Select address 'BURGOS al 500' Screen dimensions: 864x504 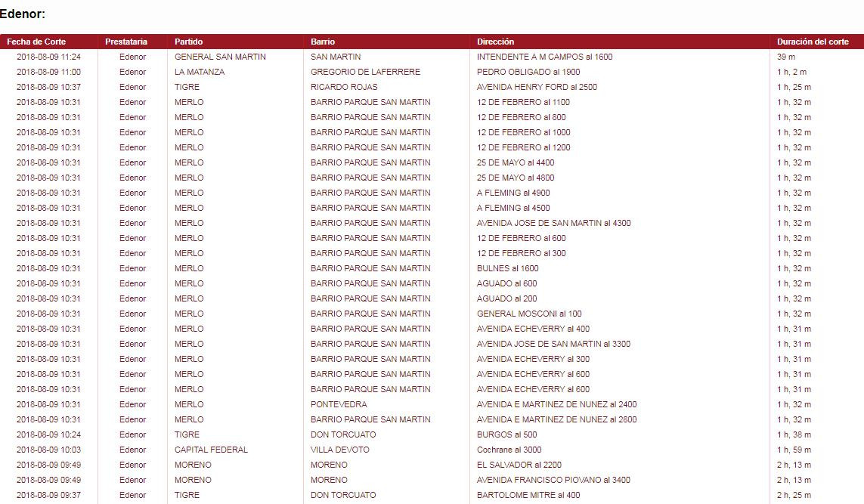click(x=506, y=434)
